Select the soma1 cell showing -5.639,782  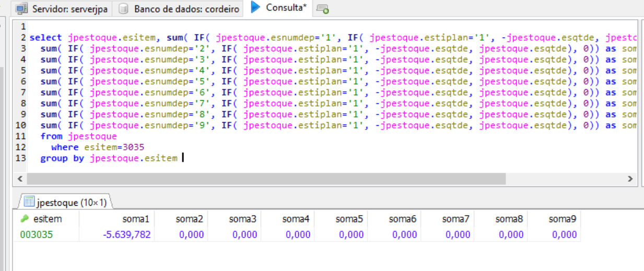tap(127, 235)
